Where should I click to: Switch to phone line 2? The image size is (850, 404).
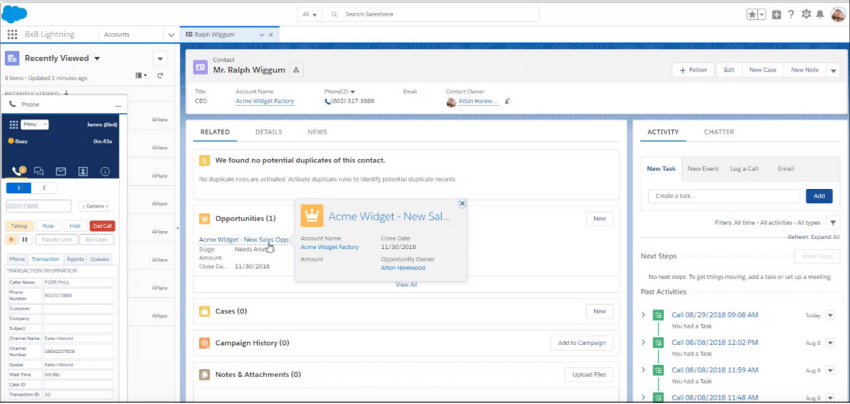click(x=44, y=188)
